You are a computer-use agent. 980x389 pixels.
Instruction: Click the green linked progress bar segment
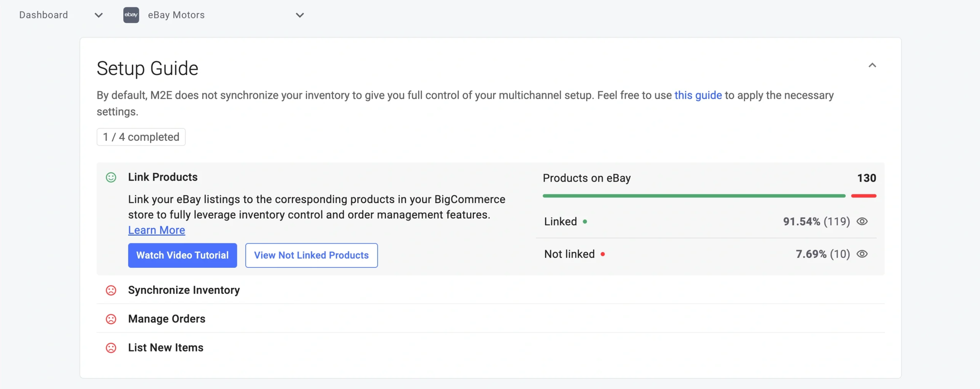coord(694,196)
